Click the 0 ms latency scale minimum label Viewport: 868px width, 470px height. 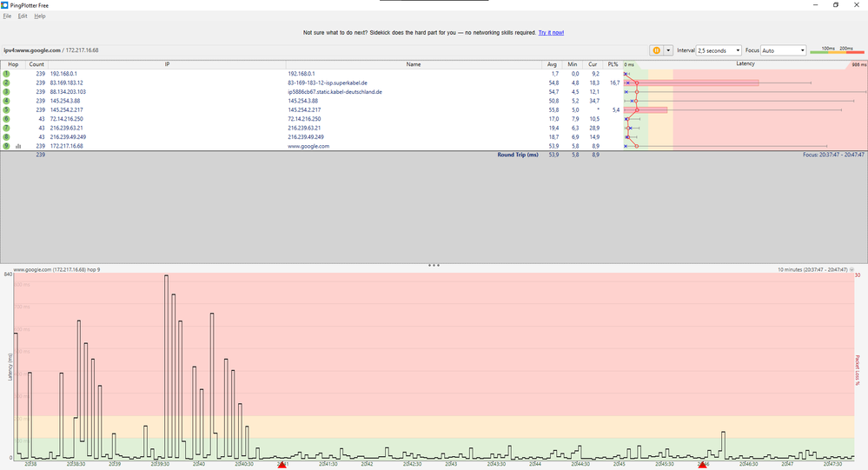[629, 65]
